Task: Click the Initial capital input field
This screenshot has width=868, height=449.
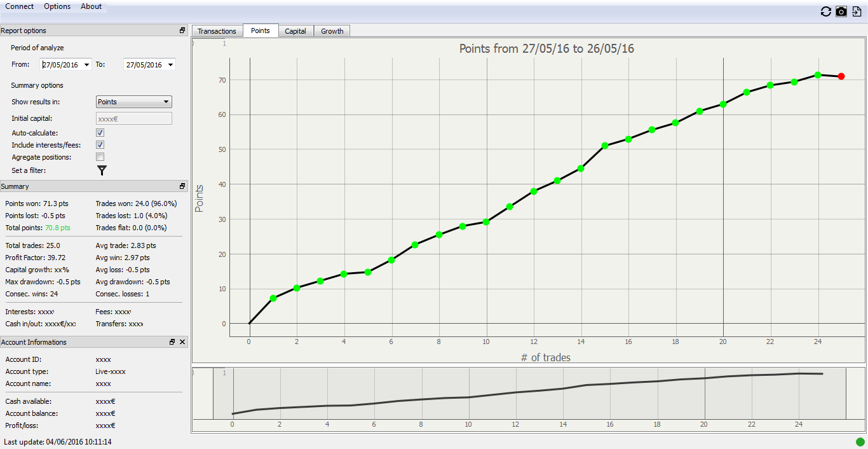Action: pos(134,118)
